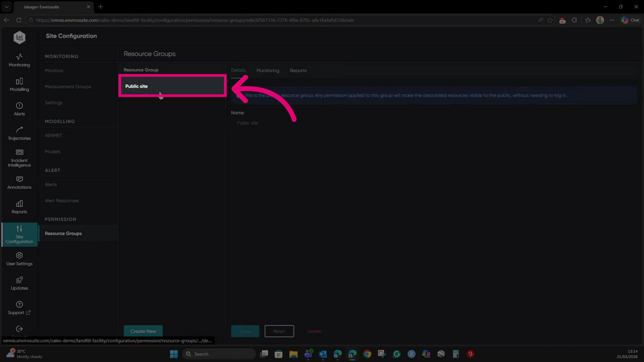The height and width of the screenshot is (362, 644).
Task: Click the taskbar Search box
Action: click(219, 354)
